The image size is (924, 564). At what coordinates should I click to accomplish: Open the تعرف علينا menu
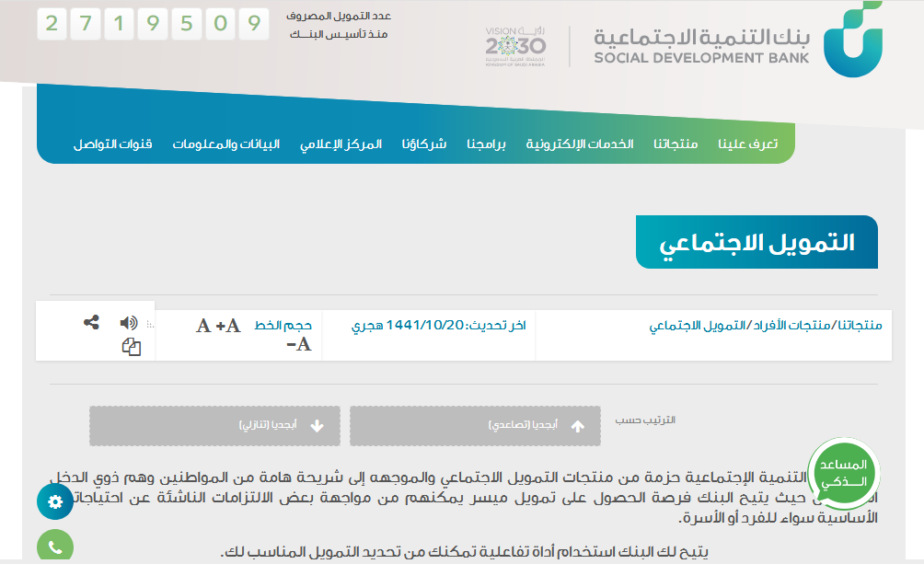[748, 144]
